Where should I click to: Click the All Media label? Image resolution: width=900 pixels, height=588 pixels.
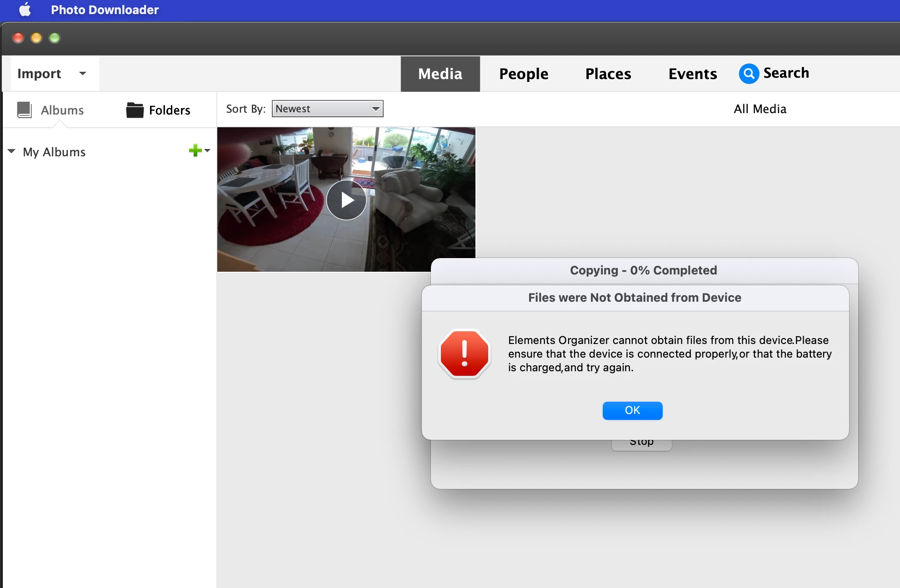(760, 109)
